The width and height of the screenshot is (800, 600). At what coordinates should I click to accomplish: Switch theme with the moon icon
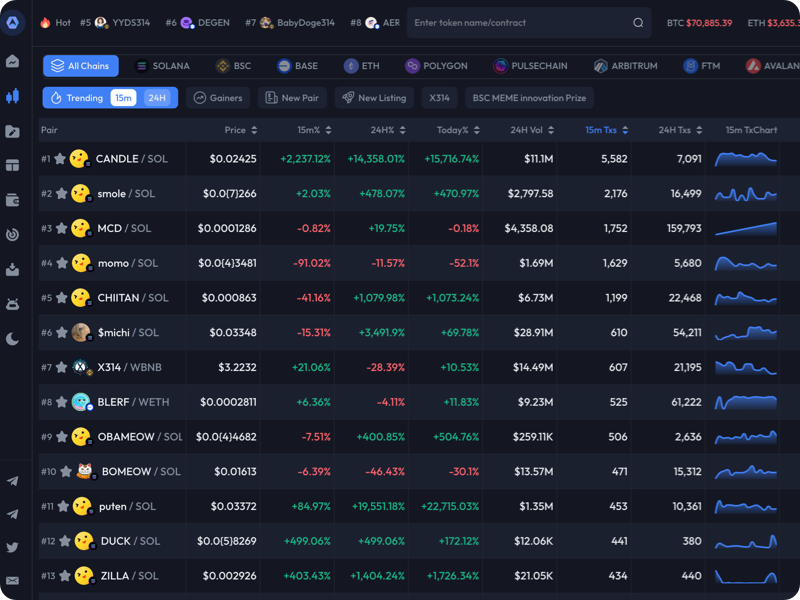point(12,339)
